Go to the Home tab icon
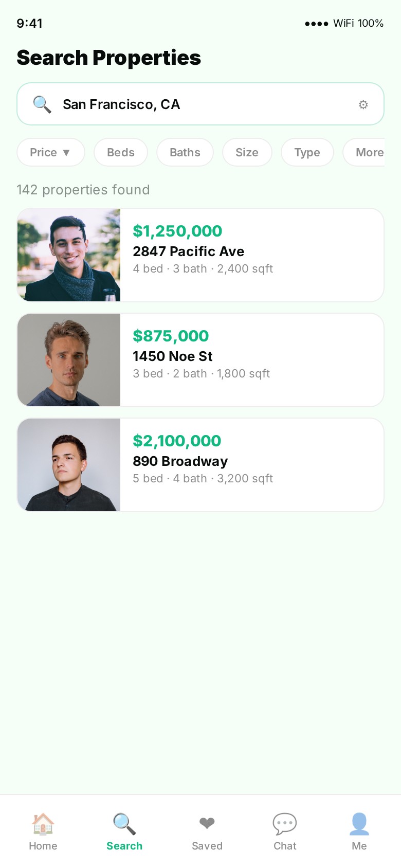The width and height of the screenshot is (401, 868). [x=43, y=824]
